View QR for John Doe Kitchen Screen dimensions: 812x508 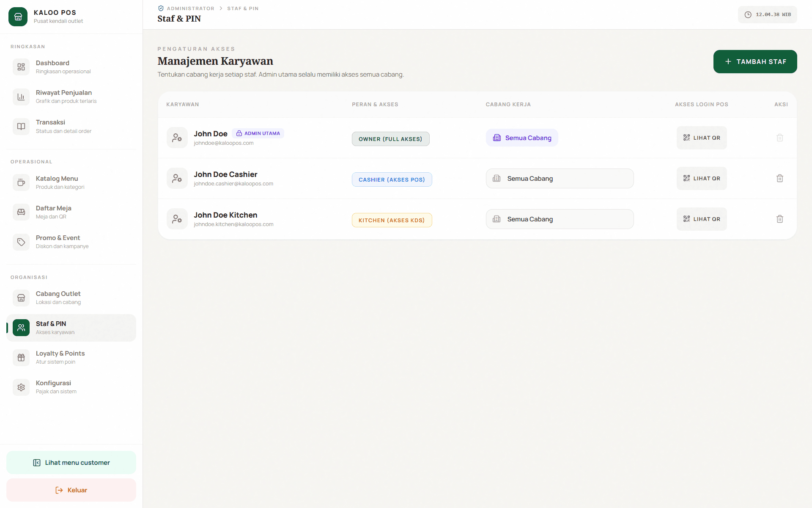click(702, 219)
